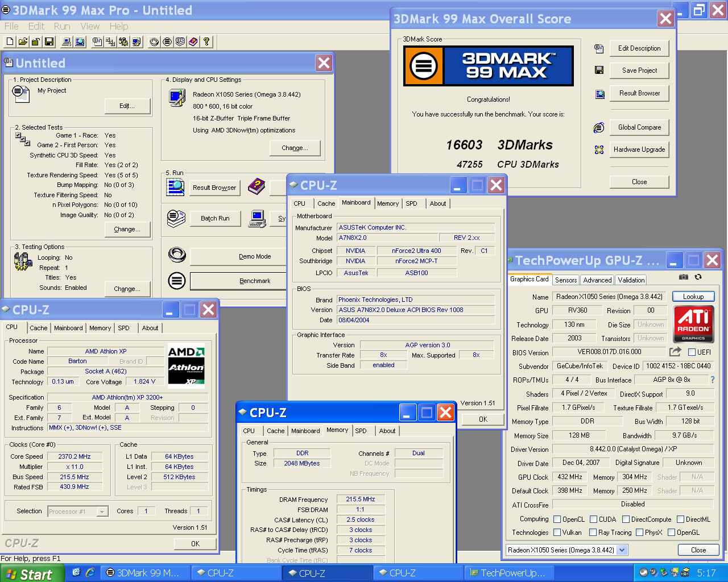Click the purple help book icon in Run section

pos(257,185)
